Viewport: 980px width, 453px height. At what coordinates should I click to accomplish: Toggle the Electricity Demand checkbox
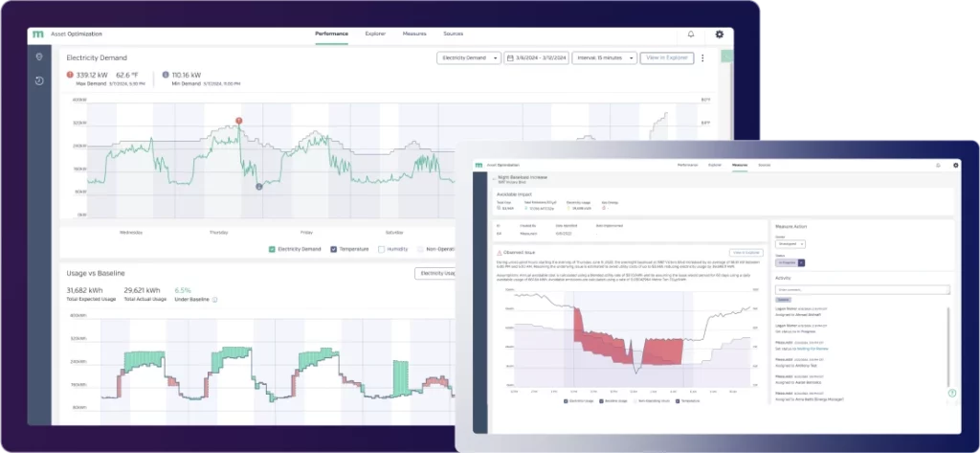click(272, 249)
